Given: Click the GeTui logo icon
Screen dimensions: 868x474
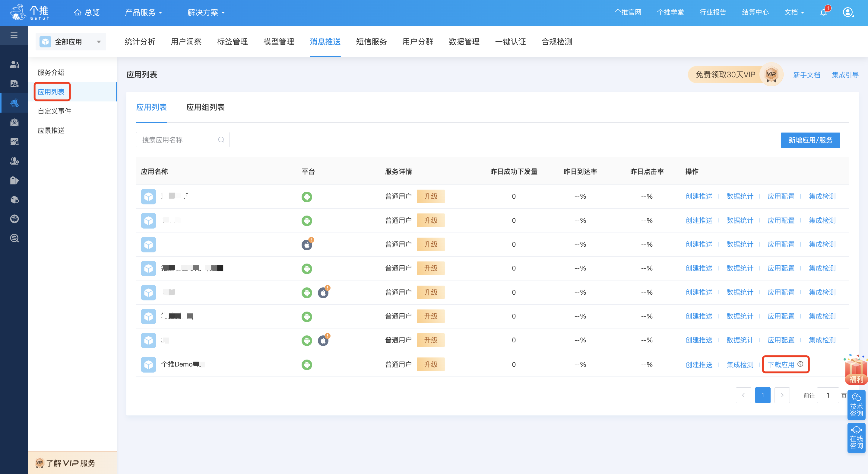Looking at the screenshot, I should tap(29, 12).
